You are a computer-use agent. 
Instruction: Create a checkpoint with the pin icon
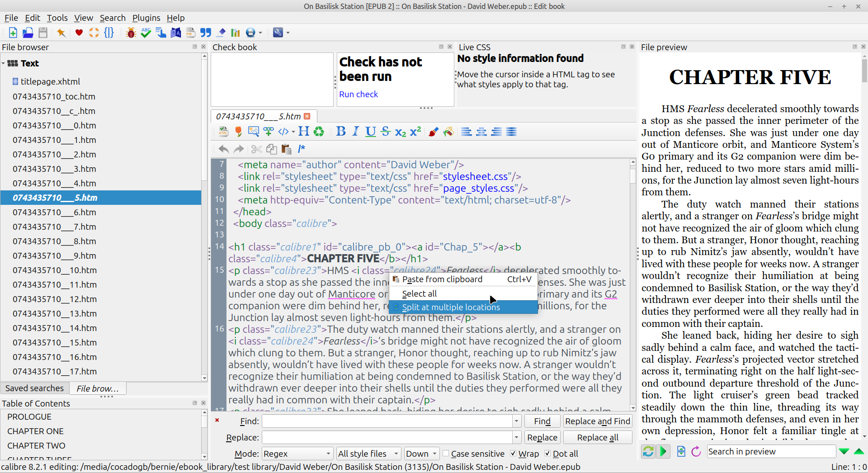tap(61, 33)
